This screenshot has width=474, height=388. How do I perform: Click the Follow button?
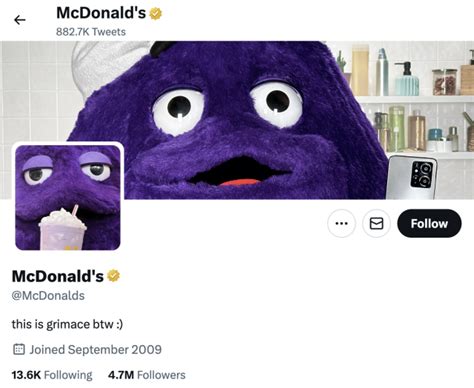coord(429,223)
